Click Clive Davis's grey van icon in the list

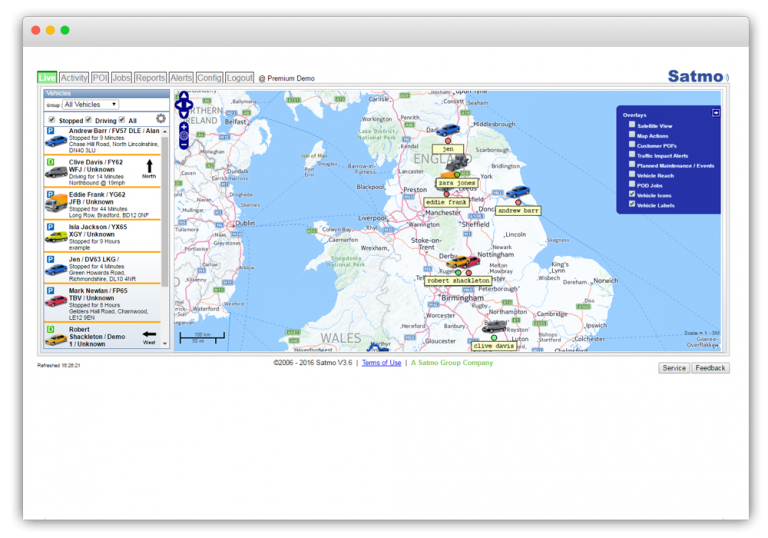(x=56, y=172)
